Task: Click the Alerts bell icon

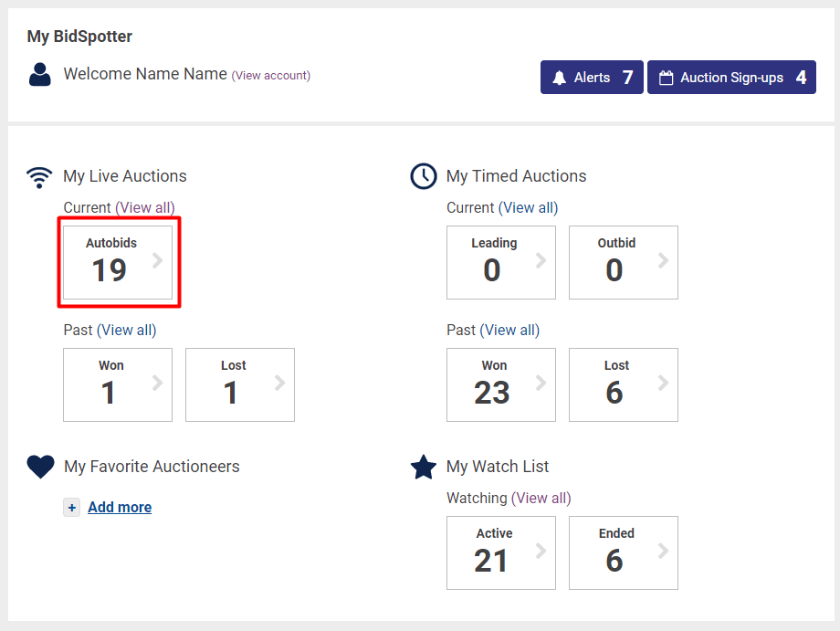Action: (559, 78)
